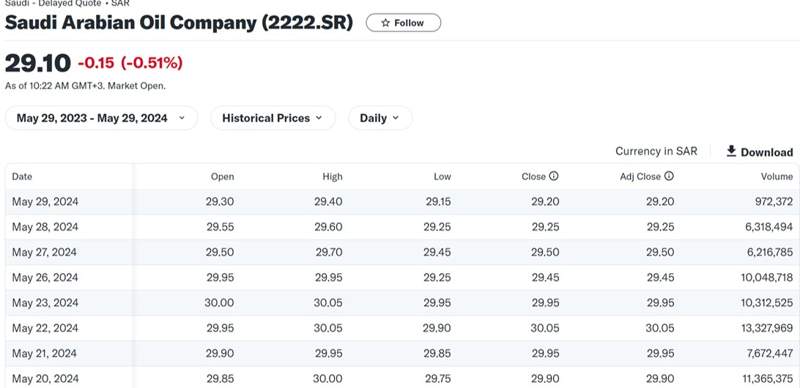Click volume 11,365,375 for May 20
This screenshot has width=800, height=388.
click(767, 379)
